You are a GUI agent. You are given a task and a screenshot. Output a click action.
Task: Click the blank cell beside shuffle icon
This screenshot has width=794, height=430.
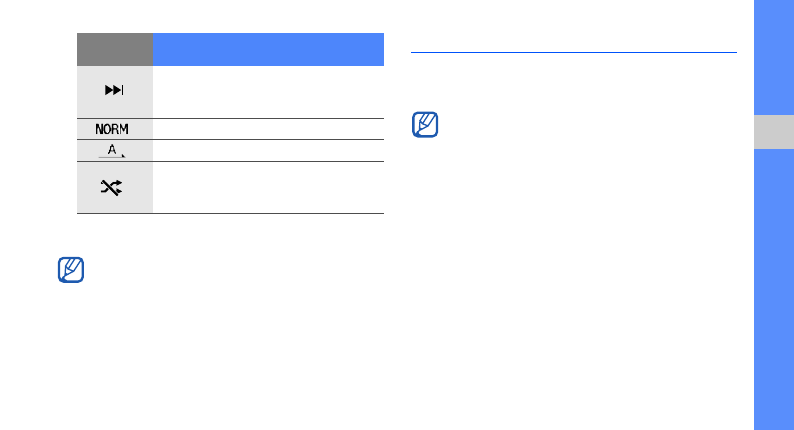click(268, 187)
